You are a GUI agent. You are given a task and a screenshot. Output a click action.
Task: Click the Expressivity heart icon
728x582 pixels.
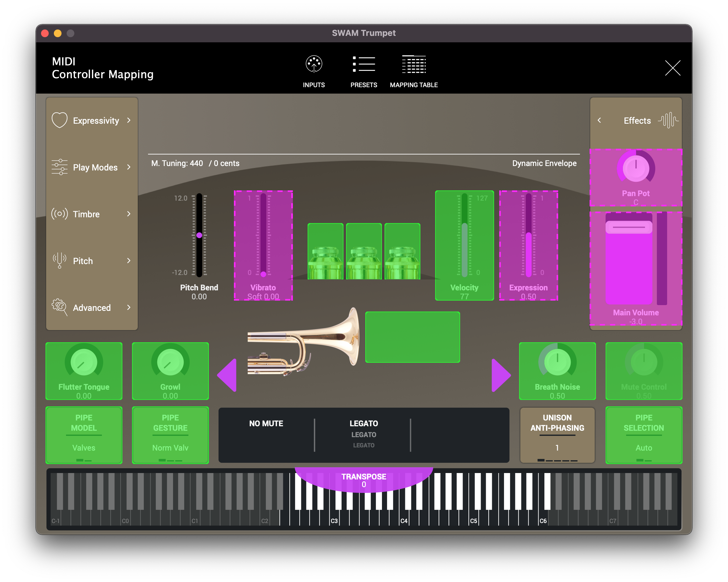tap(59, 120)
